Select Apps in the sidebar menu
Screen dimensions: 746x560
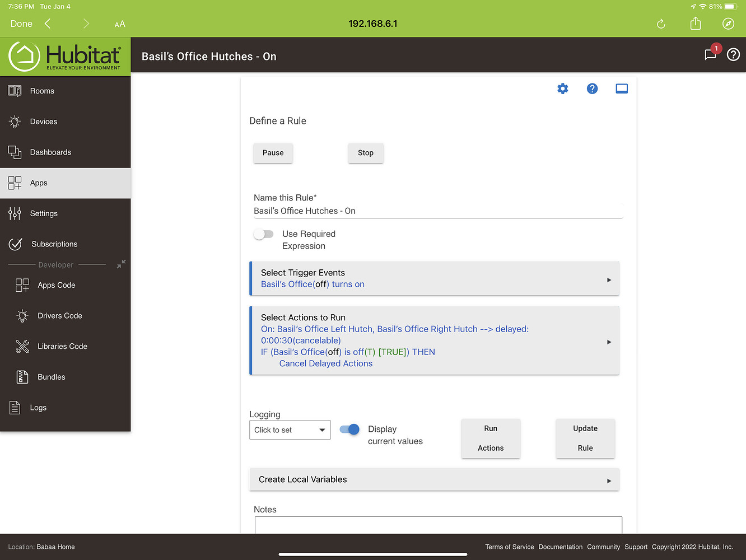coord(39,183)
